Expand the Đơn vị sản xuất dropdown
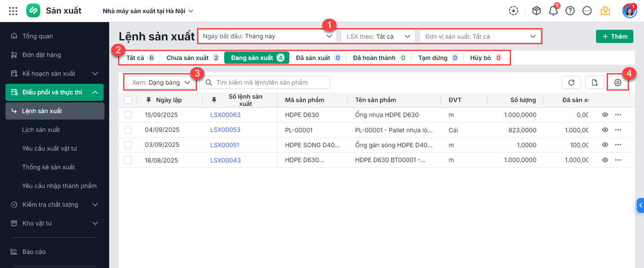 tap(480, 37)
